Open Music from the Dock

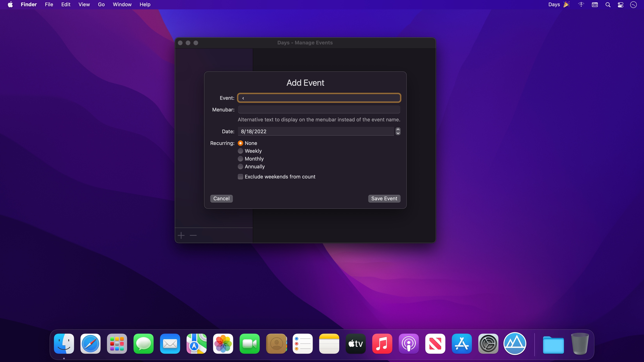(x=382, y=344)
